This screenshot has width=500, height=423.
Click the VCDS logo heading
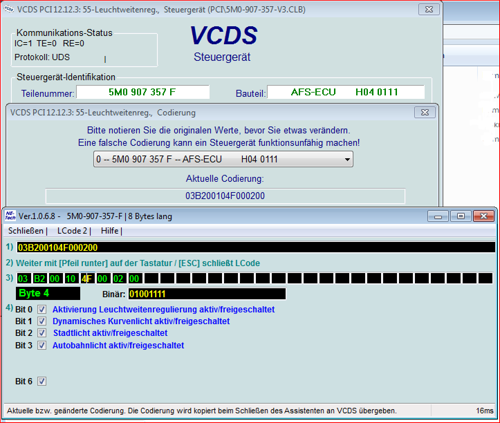(x=224, y=35)
